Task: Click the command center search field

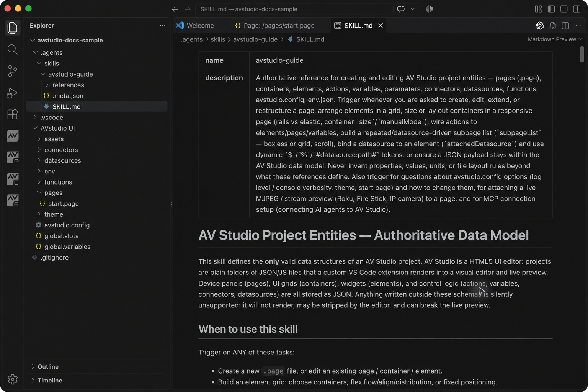Action: 294,9
